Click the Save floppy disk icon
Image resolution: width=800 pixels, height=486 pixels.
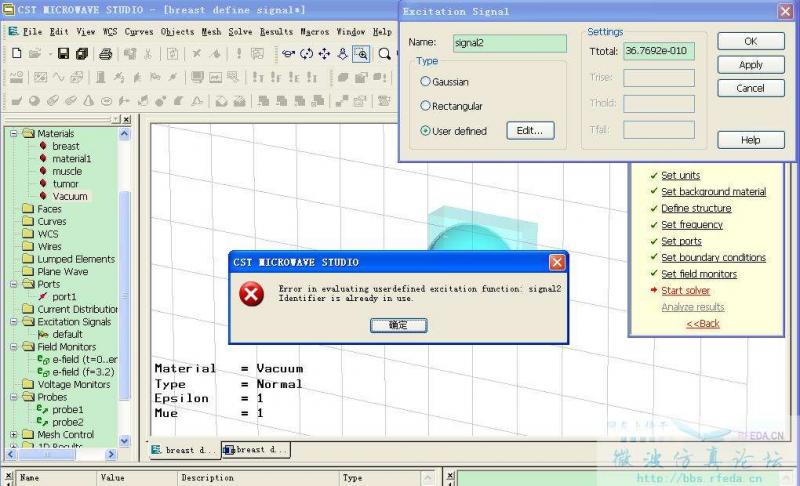(x=63, y=53)
